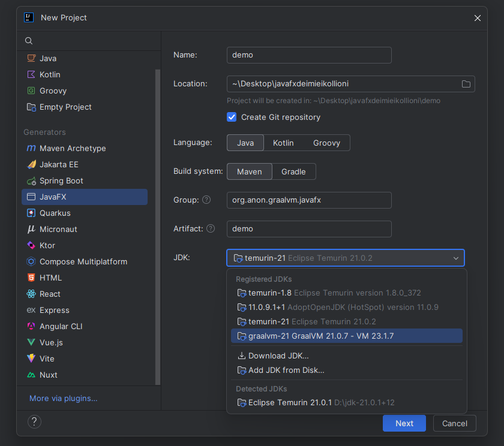Choose temurin-21 in the Registered JDKs list

347,321
